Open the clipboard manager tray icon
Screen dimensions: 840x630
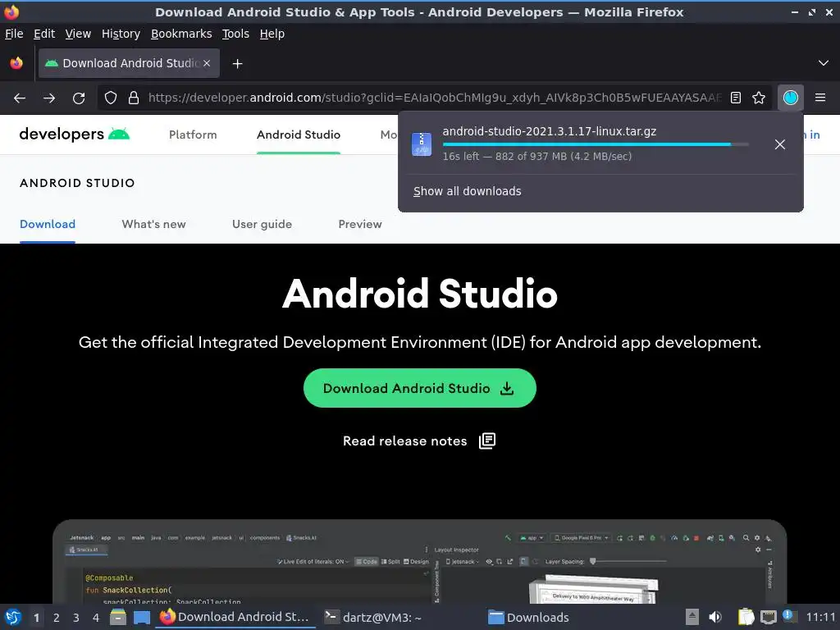pos(746,617)
